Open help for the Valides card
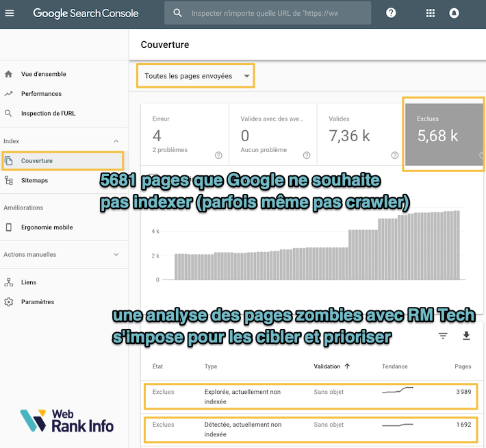 [x=394, y=155]
